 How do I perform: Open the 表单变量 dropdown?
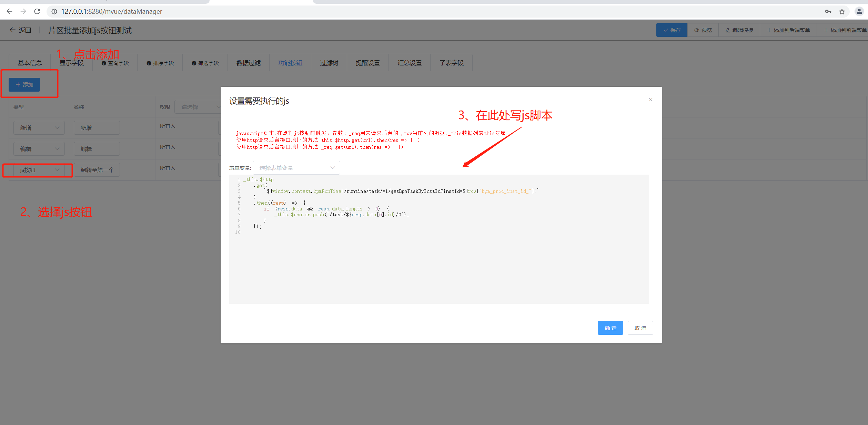pyautogui.click(x=296, y=168)
